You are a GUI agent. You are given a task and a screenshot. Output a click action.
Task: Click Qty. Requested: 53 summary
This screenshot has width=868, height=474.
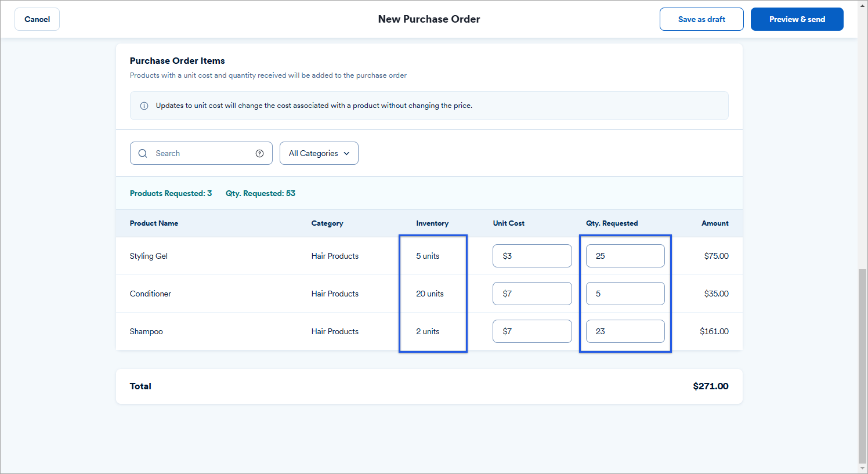261,193
